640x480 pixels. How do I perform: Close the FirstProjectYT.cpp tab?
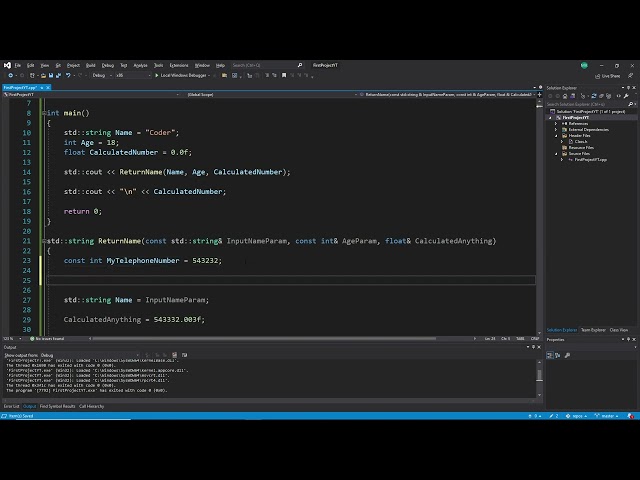48,87
